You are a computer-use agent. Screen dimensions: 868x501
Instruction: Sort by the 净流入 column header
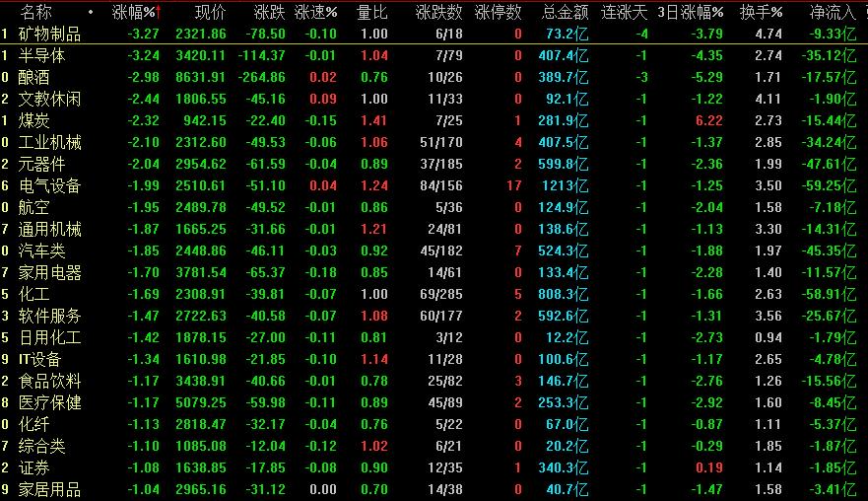click(x=833, y=12)
